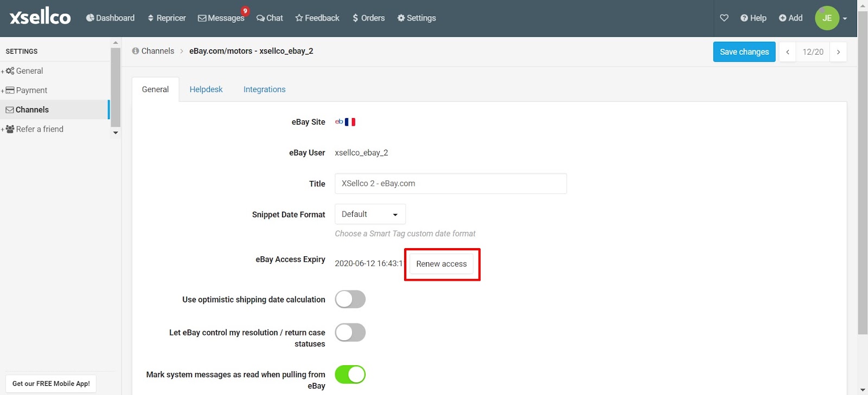Open the Chat page
The image size is (868, 395).
[x=270, y=18]
